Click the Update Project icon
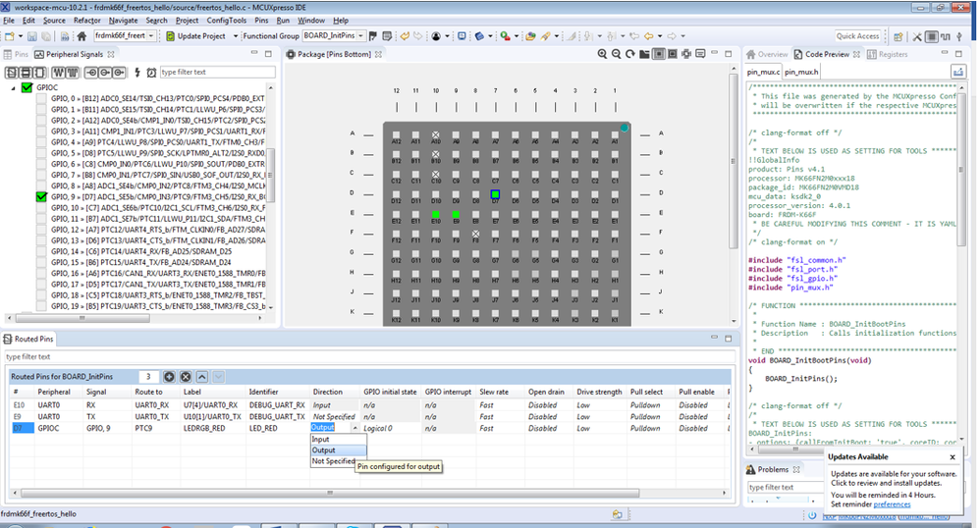This screenshot has width=980, height=528. (x=169, y=36)
